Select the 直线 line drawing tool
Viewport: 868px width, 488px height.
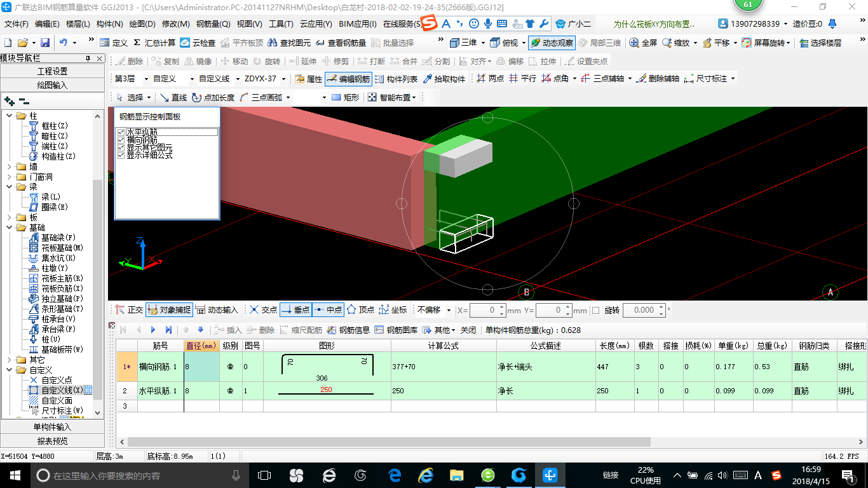173,97
